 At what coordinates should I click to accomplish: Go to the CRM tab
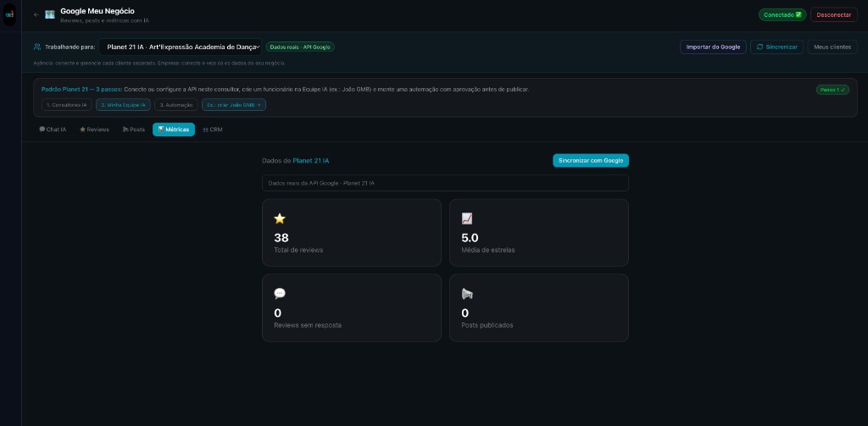(x=213, y=130)
